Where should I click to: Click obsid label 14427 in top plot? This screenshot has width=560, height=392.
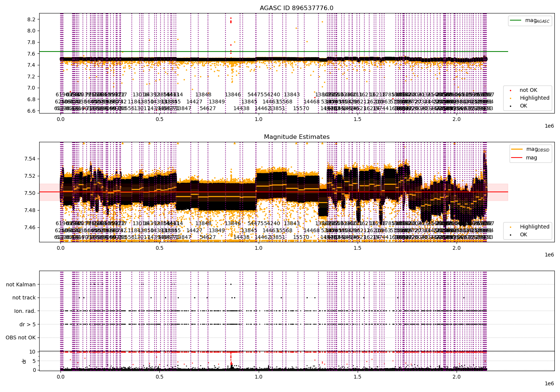click(195, 102)
